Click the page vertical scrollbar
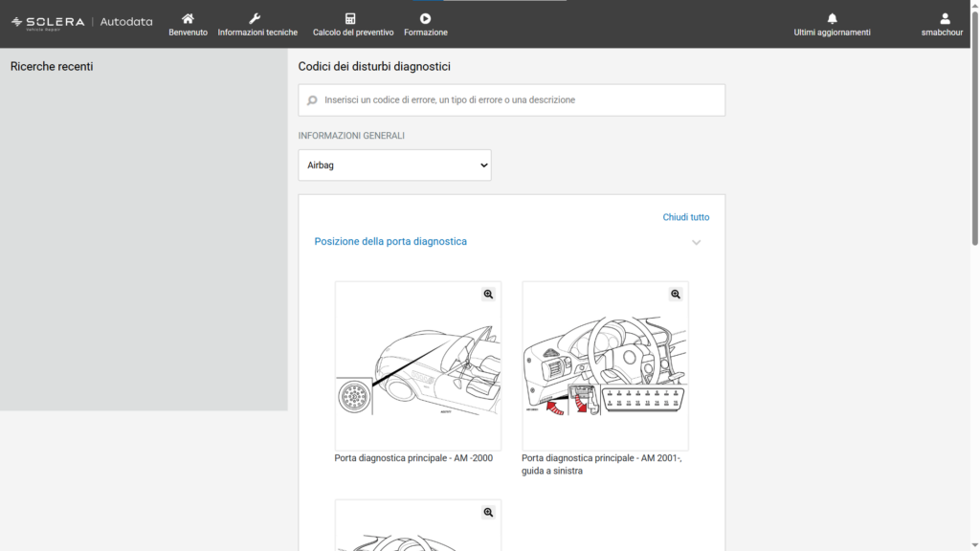 coord(974,275)
